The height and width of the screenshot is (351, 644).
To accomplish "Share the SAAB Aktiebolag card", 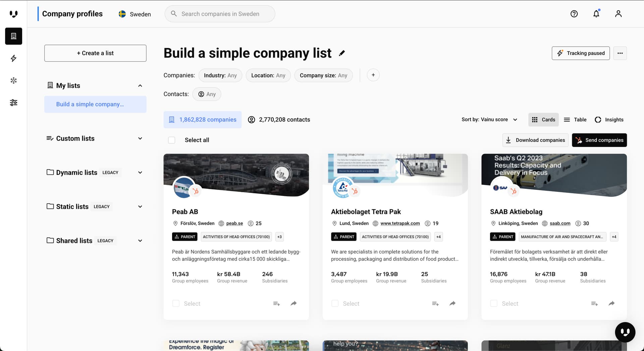I will coord(611,303).
